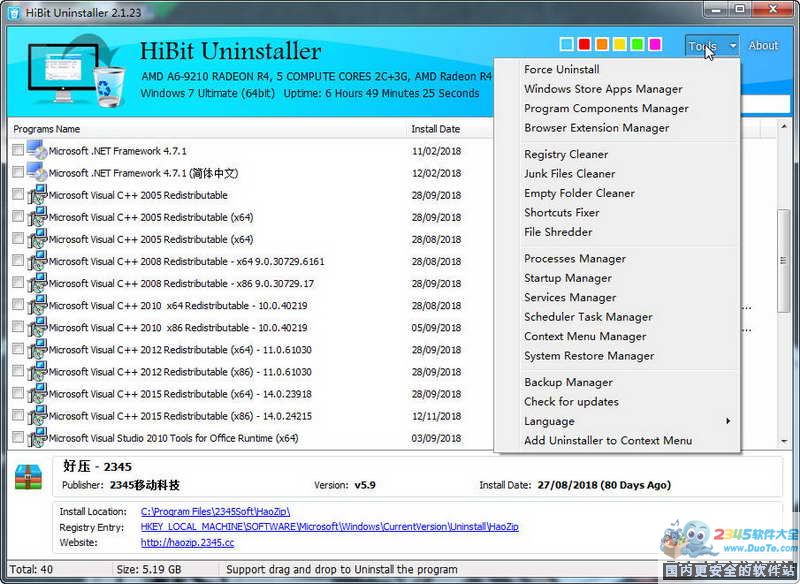
Task: Click the Visual C++ 2005 Redistributable icon
Action: point(37,194)
